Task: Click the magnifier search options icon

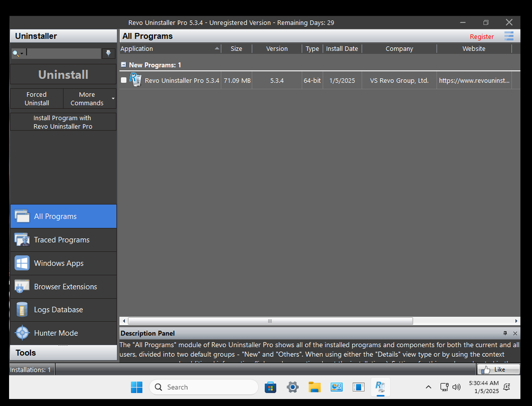Action: 17,53
